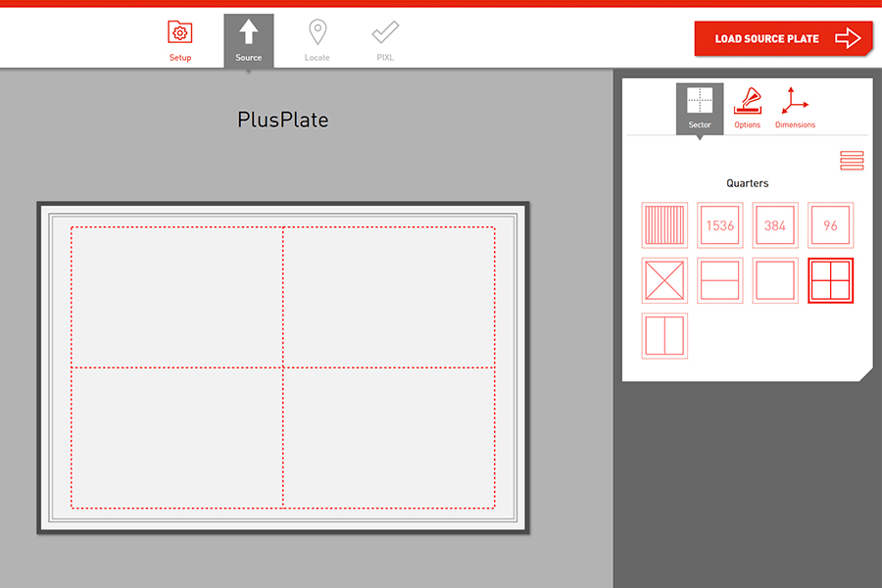Screen dimensions: 882x588
Task: Choose the crossed-out X sector layout
Action: point(664,280)
